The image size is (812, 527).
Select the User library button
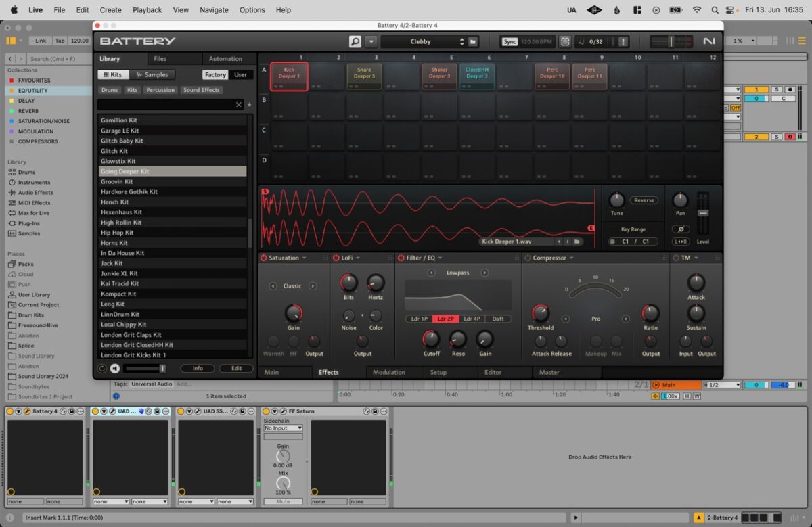tap(240, 74)
